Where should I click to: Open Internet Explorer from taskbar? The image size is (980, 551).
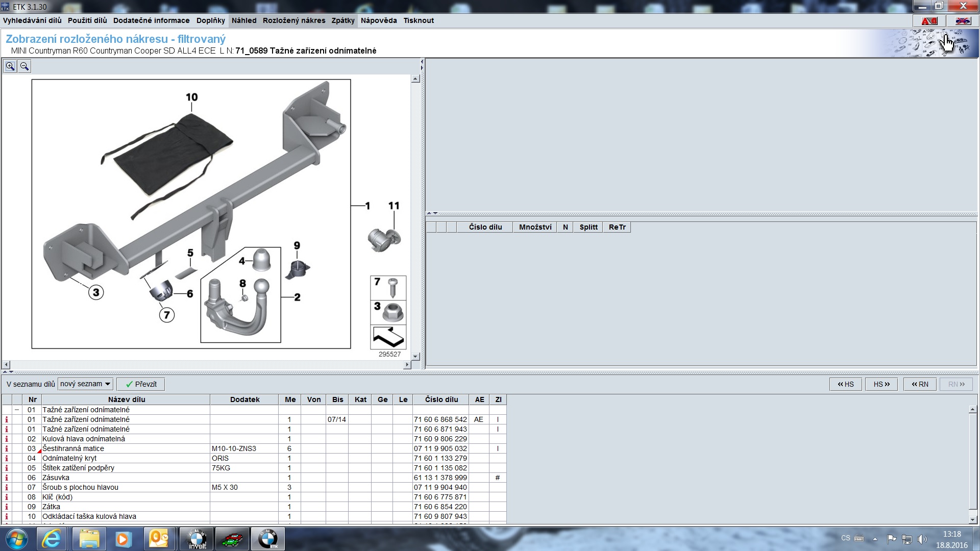(51, 539)
